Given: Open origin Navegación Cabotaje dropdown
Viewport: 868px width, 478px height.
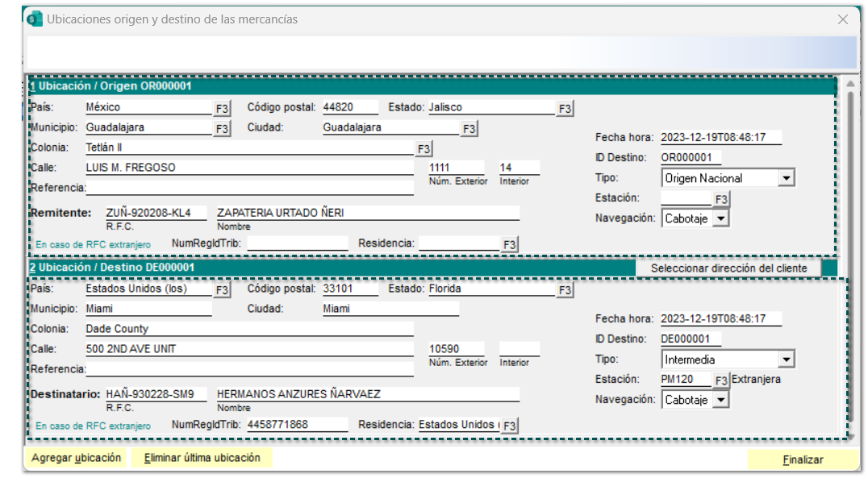Looking at the screenshot, I should 721,218.
